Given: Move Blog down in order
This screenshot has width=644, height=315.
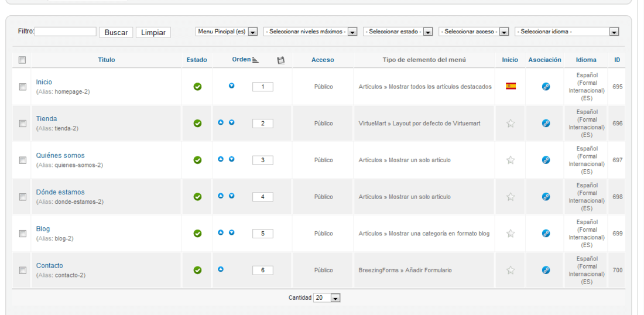Looking at the screenshot, I should (x=232, y=232).
